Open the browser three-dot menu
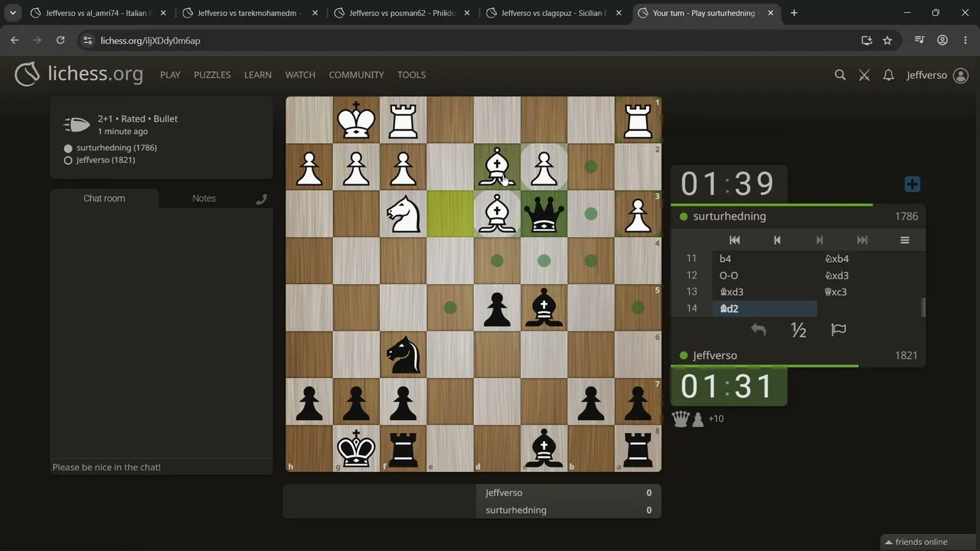980x551 pixels. 965,41
